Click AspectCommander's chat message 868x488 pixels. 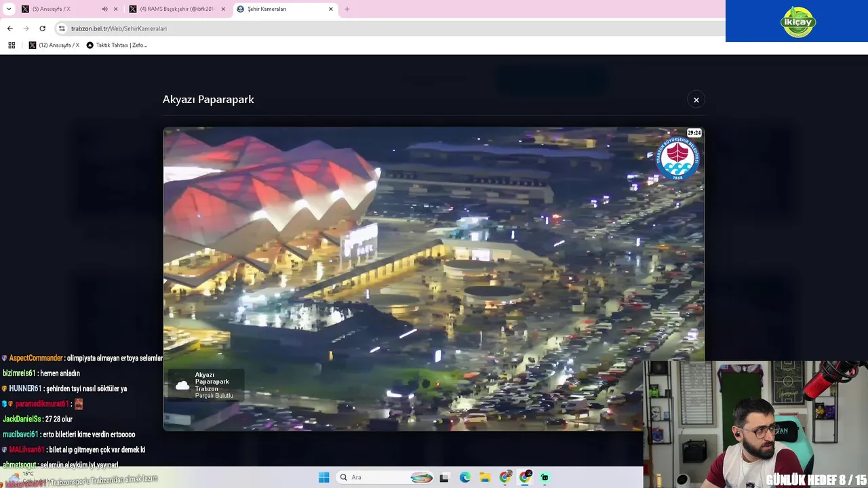(82, 358)
